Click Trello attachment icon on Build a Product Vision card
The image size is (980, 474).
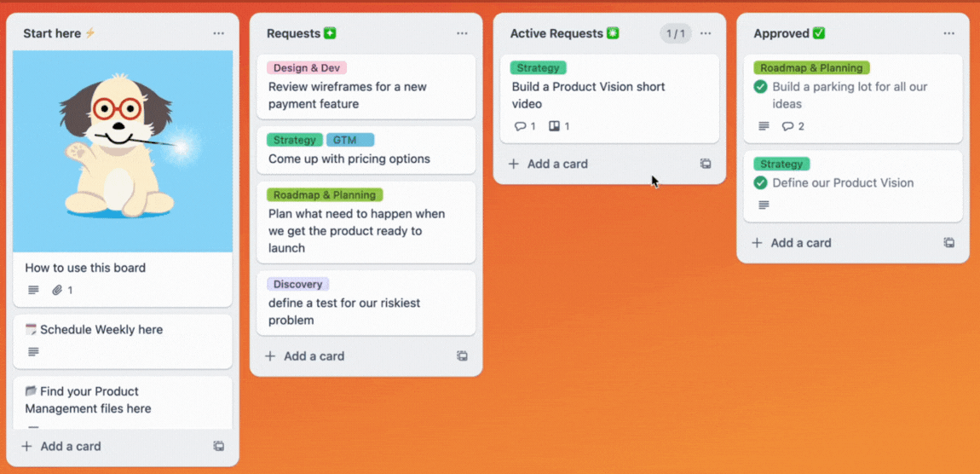coord(554,126)
